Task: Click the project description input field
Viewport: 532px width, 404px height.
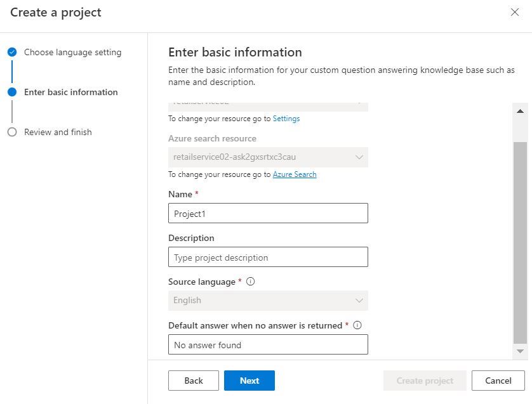Action: coord(267,256)
